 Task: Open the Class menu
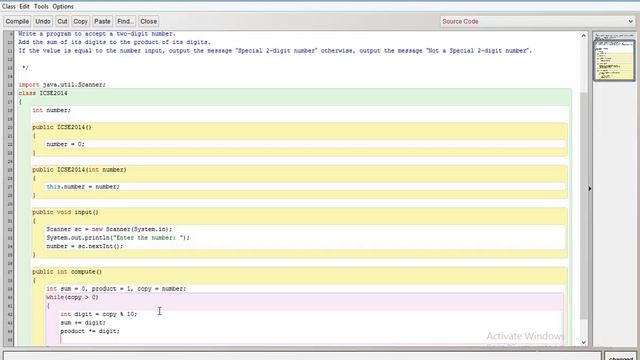9,7
